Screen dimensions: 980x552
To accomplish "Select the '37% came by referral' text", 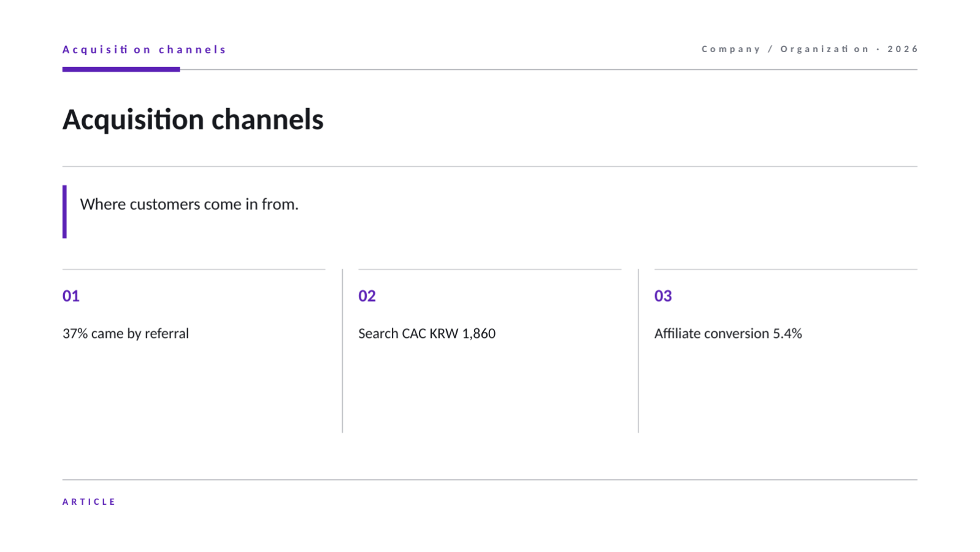I will tap(126, 334).
